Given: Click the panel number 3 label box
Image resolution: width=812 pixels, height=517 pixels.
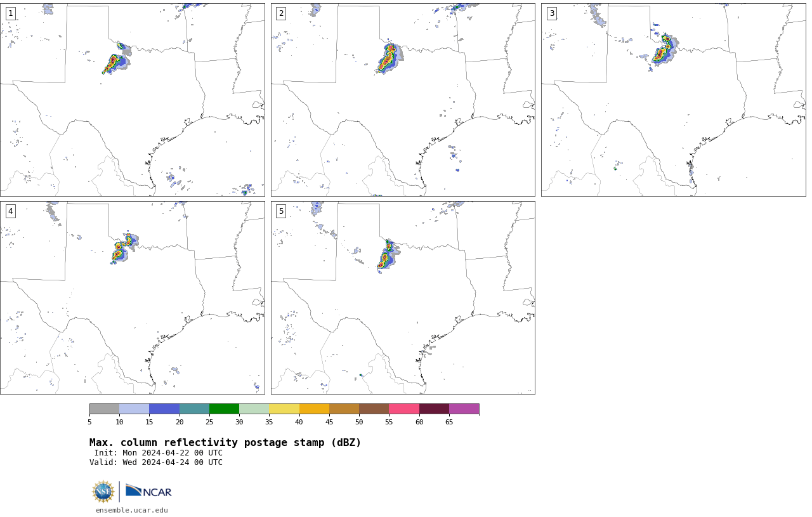Looking at the screenshot, I should (551, 13).
